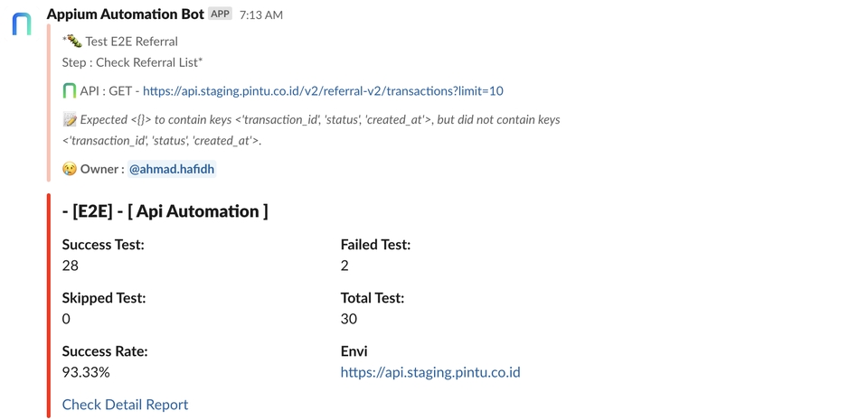The image size is (868, 420).
Task: Click the Total Test value 30
Action: point(349,319)
